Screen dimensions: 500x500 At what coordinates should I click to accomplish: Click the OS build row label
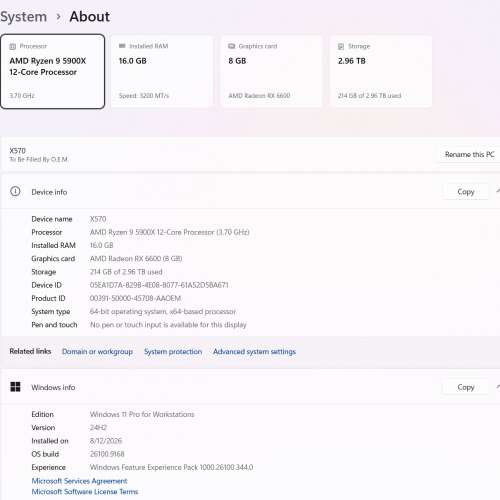point(45,454)
